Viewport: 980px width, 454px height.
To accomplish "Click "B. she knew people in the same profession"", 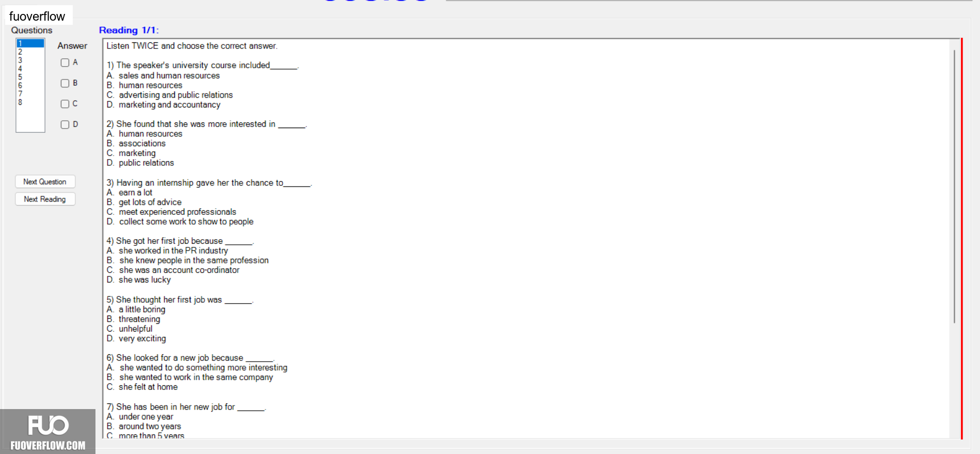I will (x=188, y=261).
